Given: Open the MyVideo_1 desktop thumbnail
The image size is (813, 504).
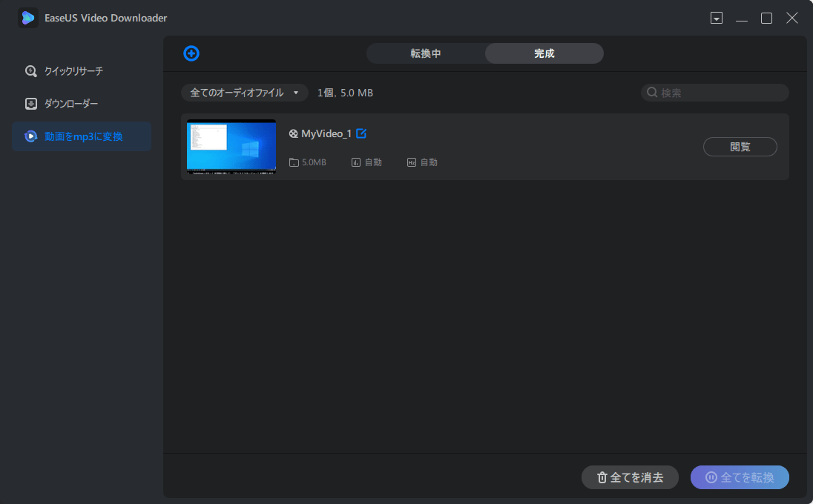Looking at the screenshot, I should [231, 146].
